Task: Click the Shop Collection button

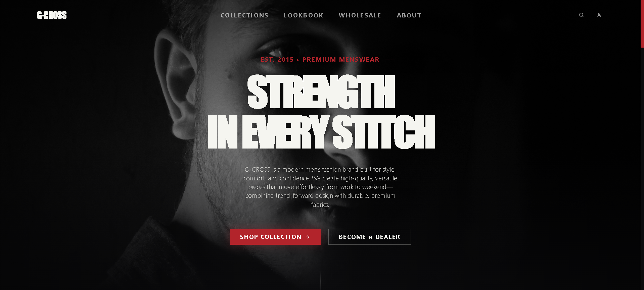Action: (x=275, y=237)
